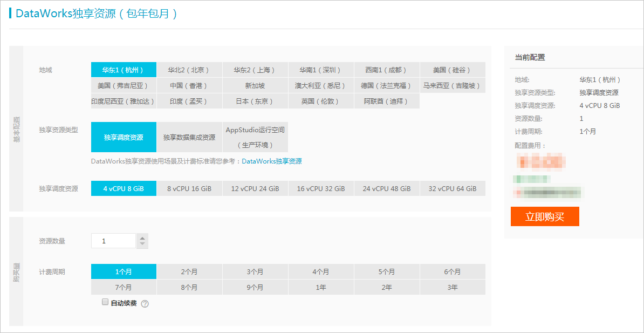
Task: Pick the 24 vCPU 48 GiB spec
Action: point(387,189)
